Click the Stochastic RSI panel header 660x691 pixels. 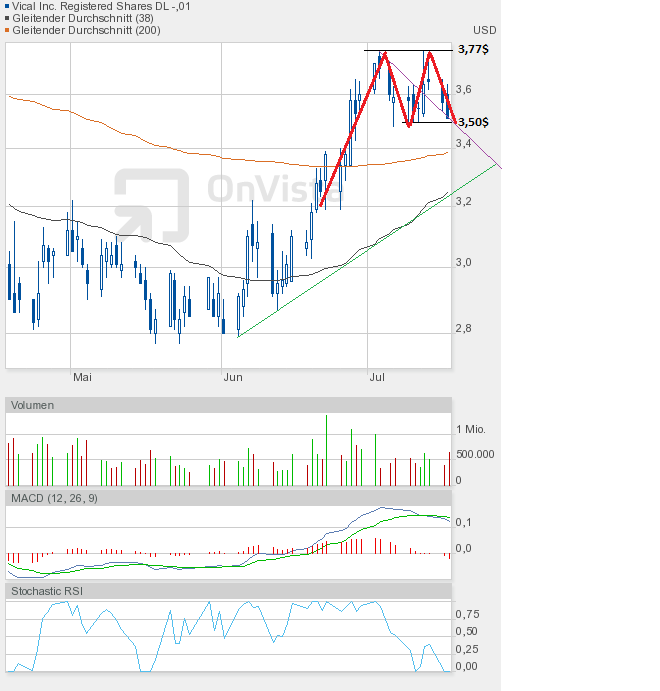coord(228,591)
